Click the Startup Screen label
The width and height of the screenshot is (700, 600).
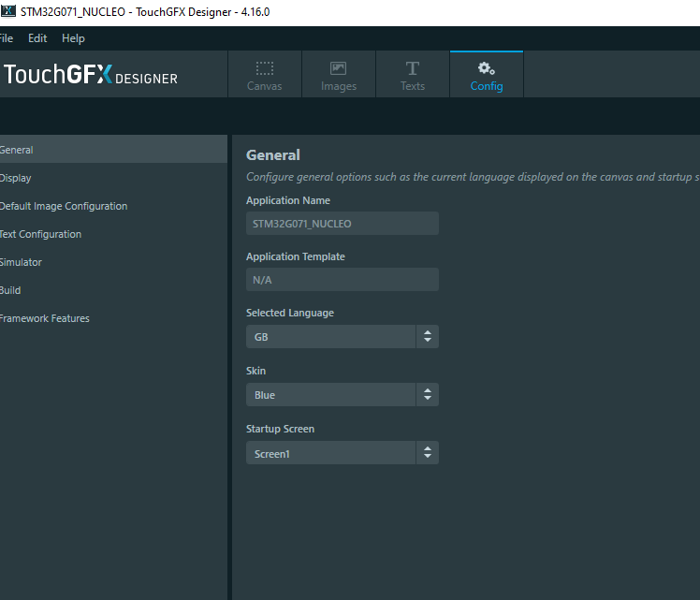281,429
